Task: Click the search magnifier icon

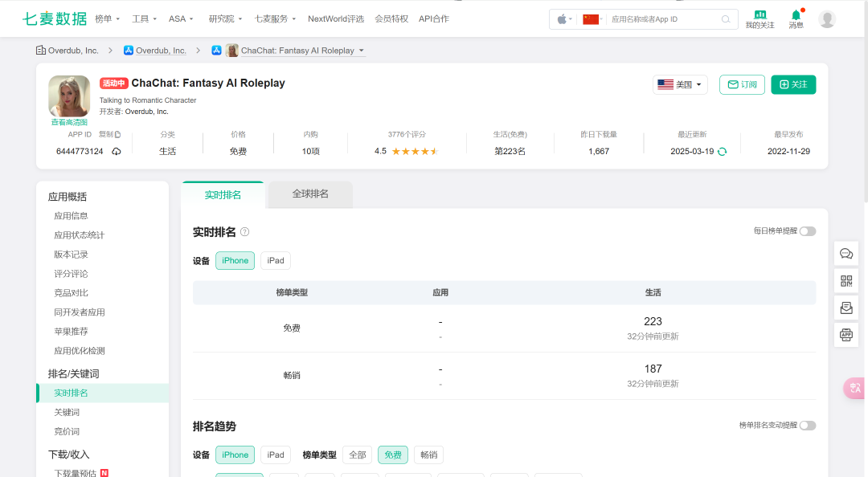Action: coord(726,19)
